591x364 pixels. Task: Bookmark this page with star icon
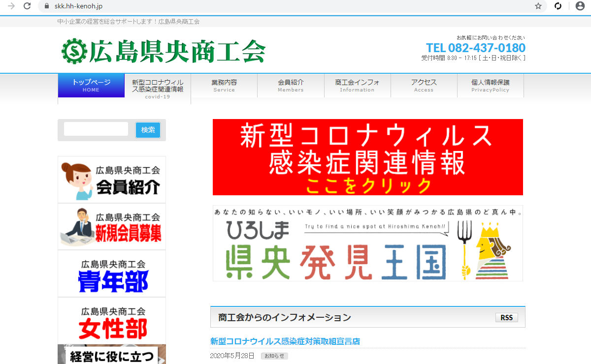538,6
